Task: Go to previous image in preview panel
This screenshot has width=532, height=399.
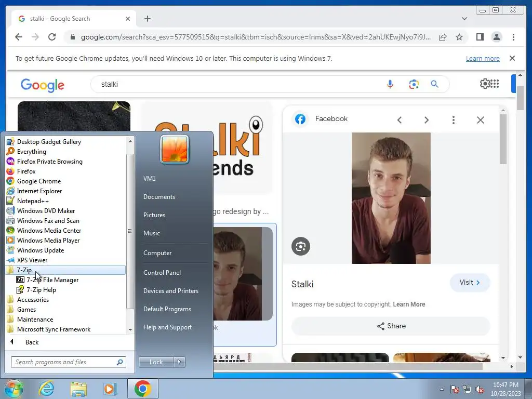Action: 400,120
